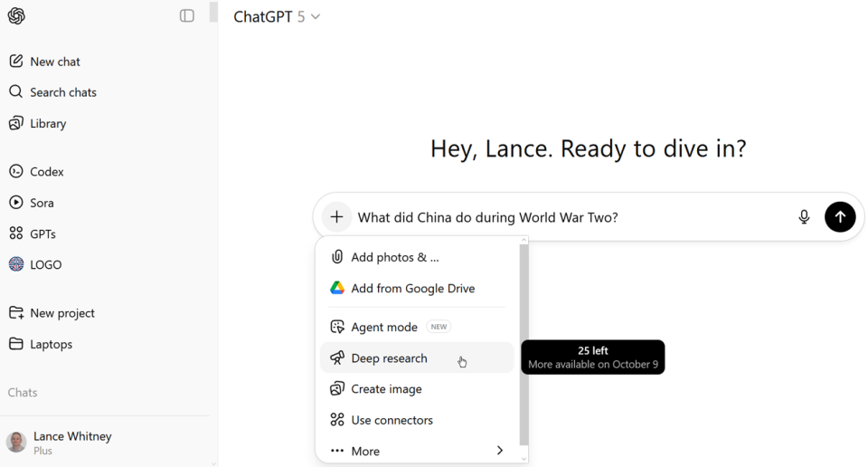Create a New project
The width and height of the screenshot is (868, 467).
pyautogui.click(x=61, y=313)
